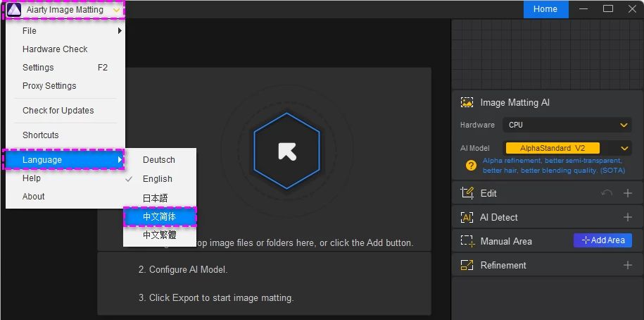Click the AI Detect icon
644x320 pixels.
point(467,217)
